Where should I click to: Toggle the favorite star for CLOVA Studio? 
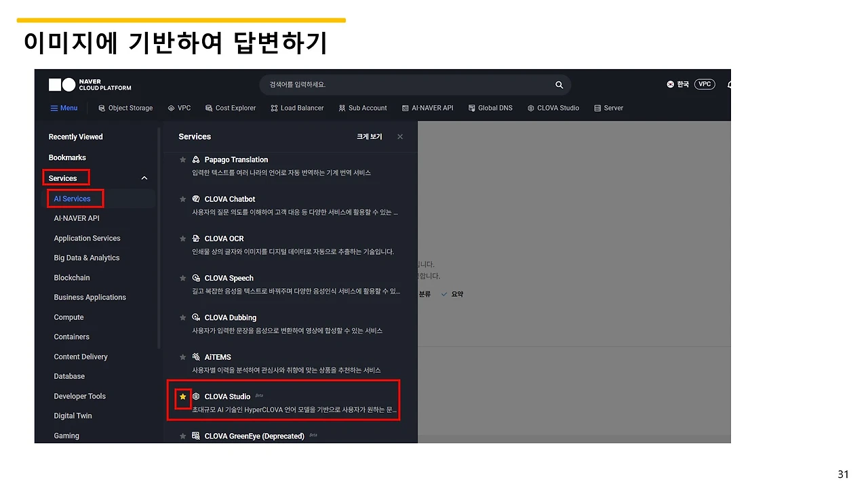point(182,396)
